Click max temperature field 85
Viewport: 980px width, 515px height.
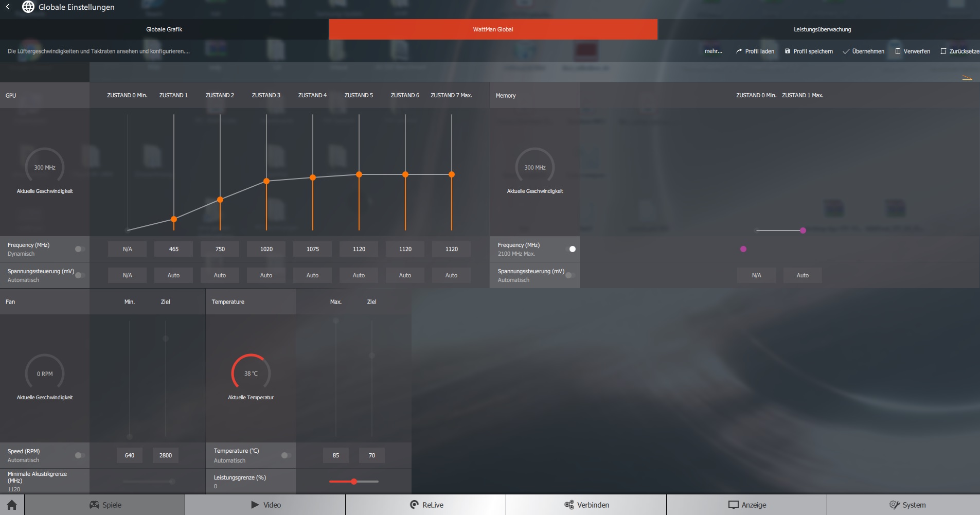coord(336,455)
